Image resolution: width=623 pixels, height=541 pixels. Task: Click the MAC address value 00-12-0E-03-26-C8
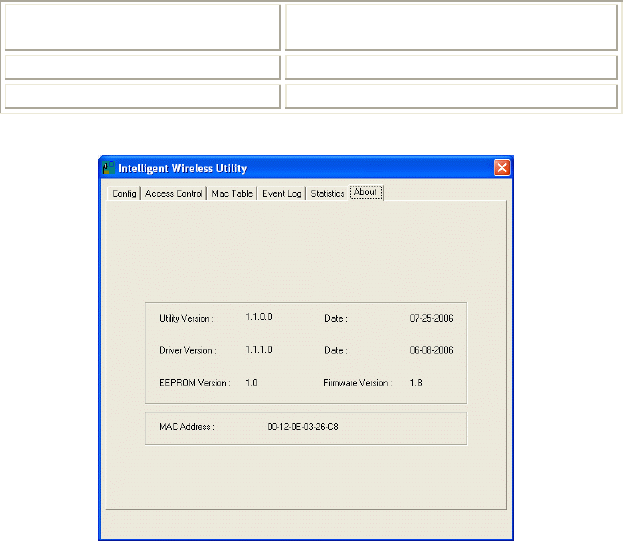tap(309, 426)
